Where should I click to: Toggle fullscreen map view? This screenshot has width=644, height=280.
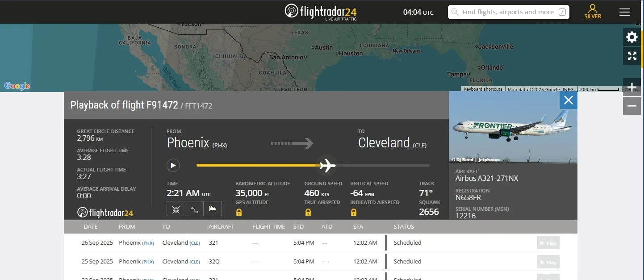click(631, 56)
